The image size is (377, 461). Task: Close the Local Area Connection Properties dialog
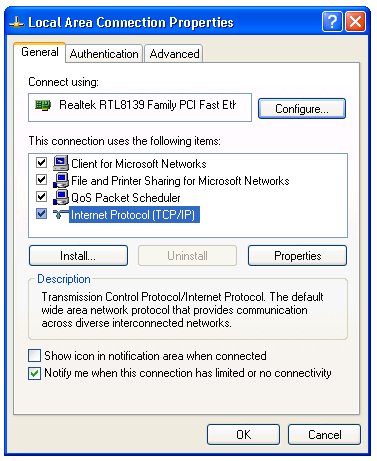point(356,22)
